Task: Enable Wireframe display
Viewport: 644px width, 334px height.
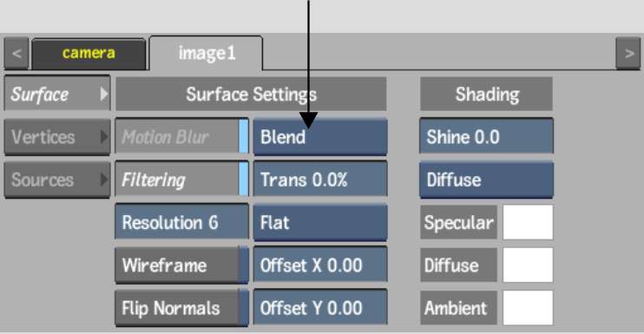Action: click(x=181, y=265)
